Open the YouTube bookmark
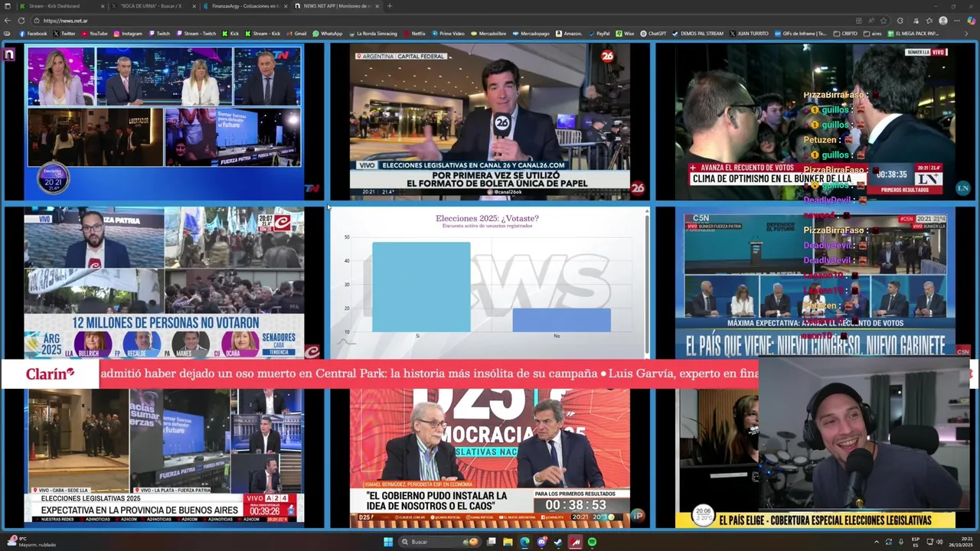The width and height of the screenshot is (980, 551). 94,34
